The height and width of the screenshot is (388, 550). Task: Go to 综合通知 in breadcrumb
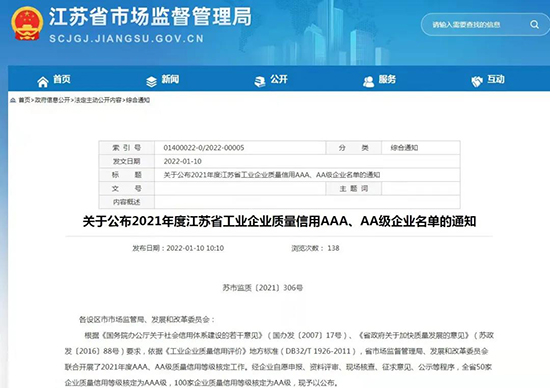point(138,100)
